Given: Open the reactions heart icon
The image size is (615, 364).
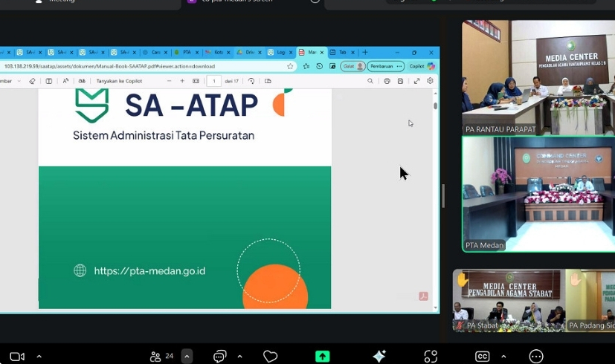Looking at the screenshot, I should click(x=270, y=356).
